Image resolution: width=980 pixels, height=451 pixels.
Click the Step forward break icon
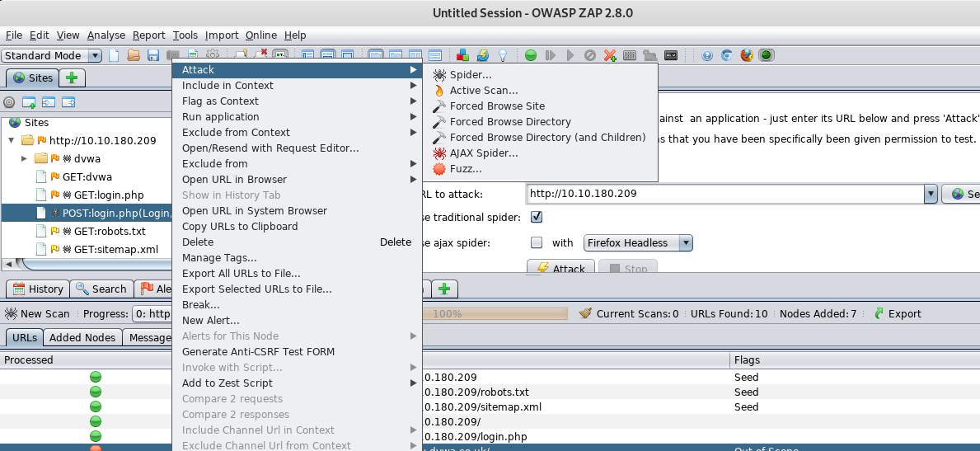[550, 55]
